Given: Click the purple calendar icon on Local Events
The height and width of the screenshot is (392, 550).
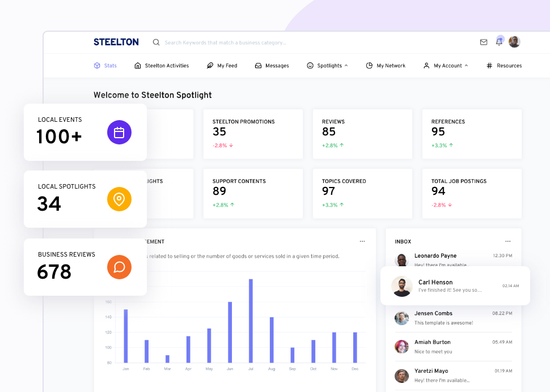Looking at the screenshot, I should click(x=119, y=133).
